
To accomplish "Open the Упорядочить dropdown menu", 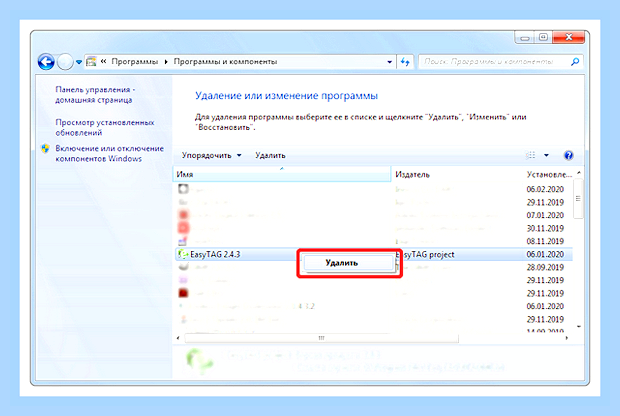I will pos(212,155).
